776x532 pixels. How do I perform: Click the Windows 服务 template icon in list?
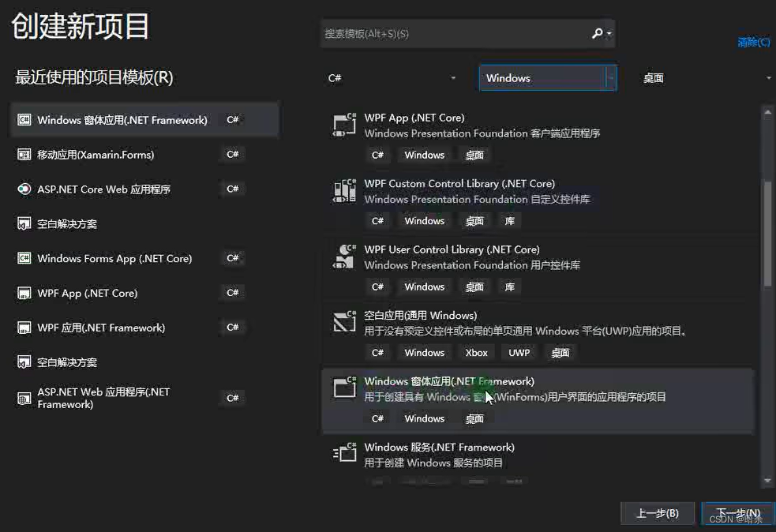point(344,453)
